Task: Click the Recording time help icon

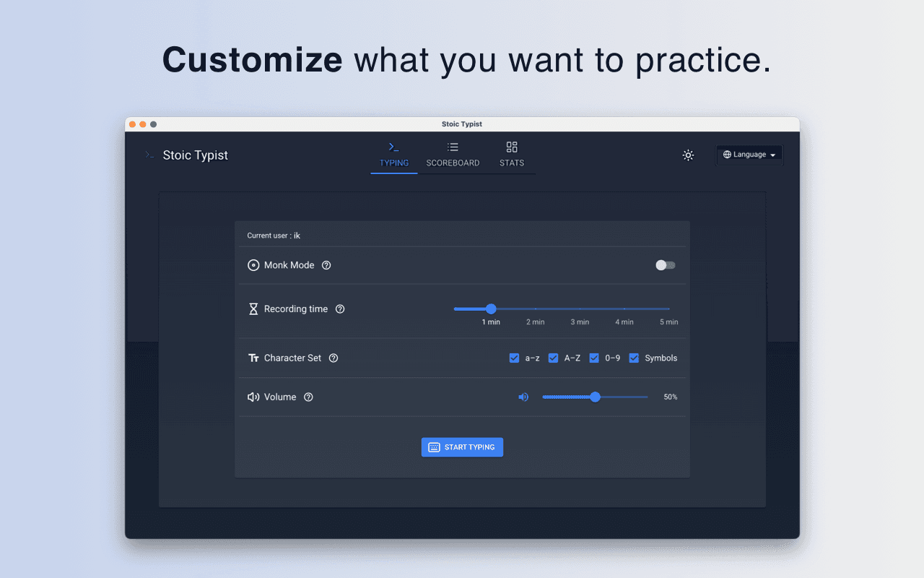Action: pos(340,309)
